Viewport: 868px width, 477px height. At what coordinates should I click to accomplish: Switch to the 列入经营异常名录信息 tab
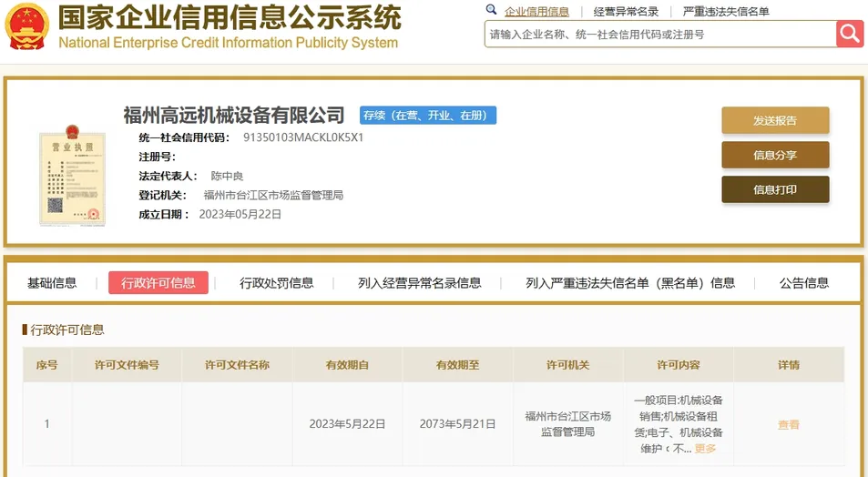click(x=419, y=283)
